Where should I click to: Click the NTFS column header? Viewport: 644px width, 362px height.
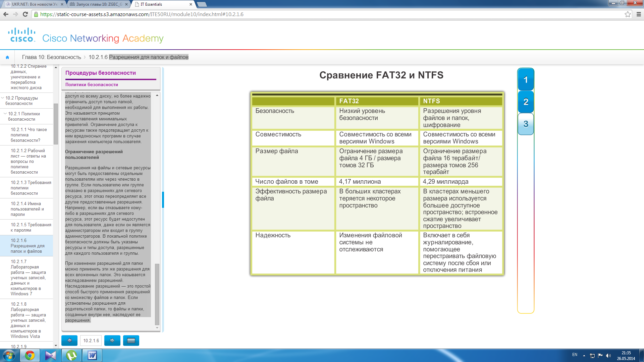(461, 101)
